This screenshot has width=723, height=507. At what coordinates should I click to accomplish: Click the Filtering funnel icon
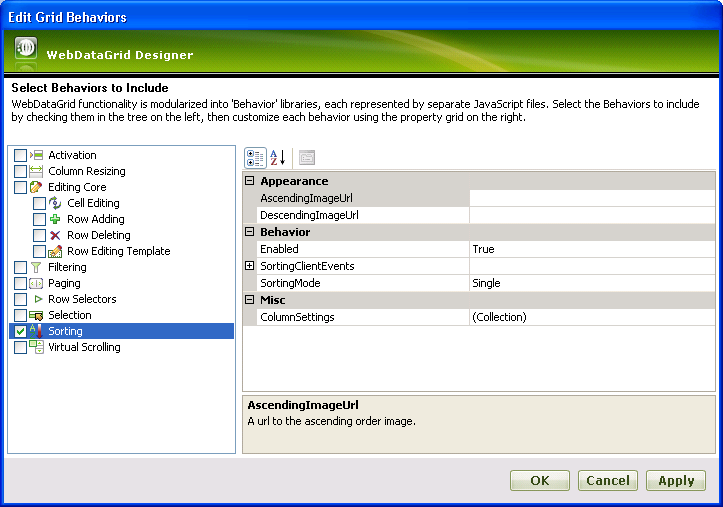pyautogui.click(x=37, y=267)
